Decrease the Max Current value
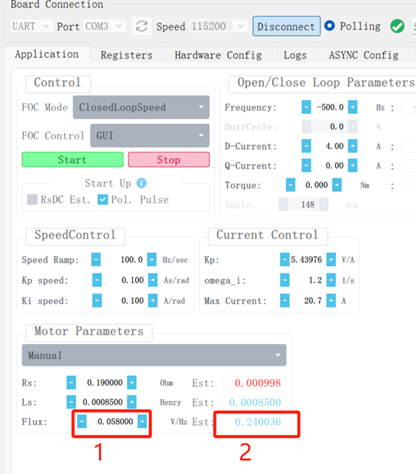 [x=285, y=301]
